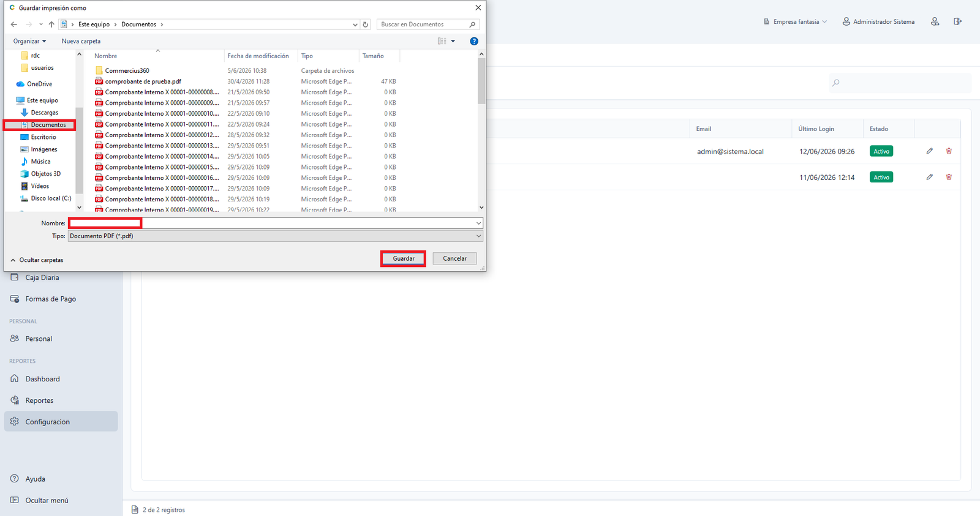The image size is (980, 516).
Task: Click the search magnifier in the users panel
Action: click(x=836, y=83)
